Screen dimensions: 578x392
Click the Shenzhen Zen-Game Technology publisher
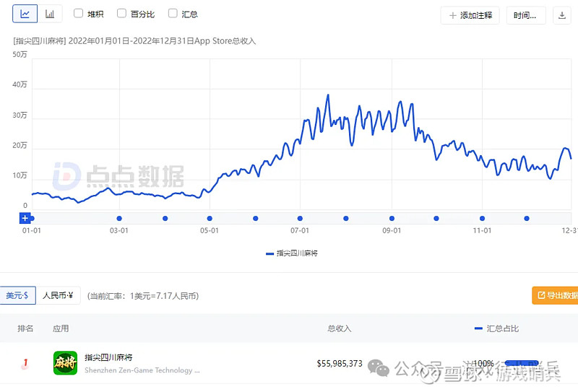point(142,370)
